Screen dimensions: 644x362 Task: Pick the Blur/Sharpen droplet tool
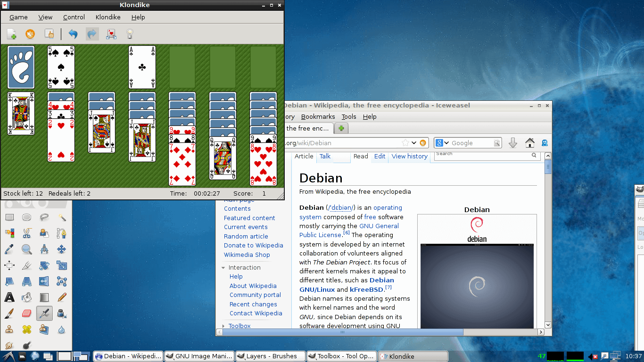click(x=62, y=329)
